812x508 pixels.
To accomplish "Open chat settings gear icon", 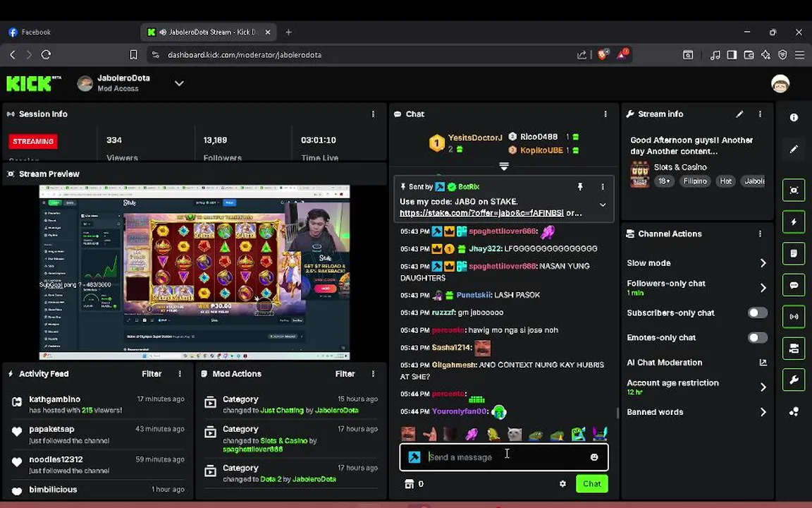I will coord(562,483).
